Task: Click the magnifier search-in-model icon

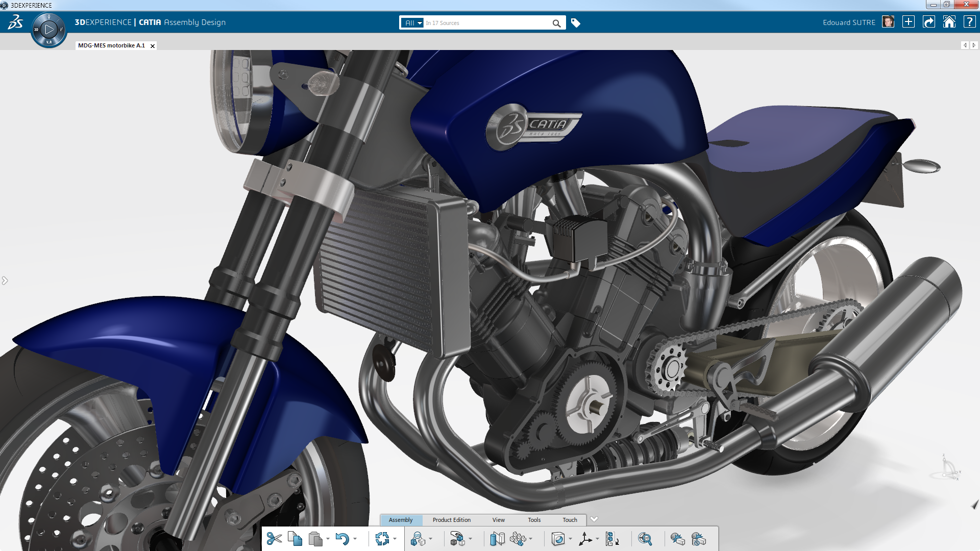Action: coord(645,539)
